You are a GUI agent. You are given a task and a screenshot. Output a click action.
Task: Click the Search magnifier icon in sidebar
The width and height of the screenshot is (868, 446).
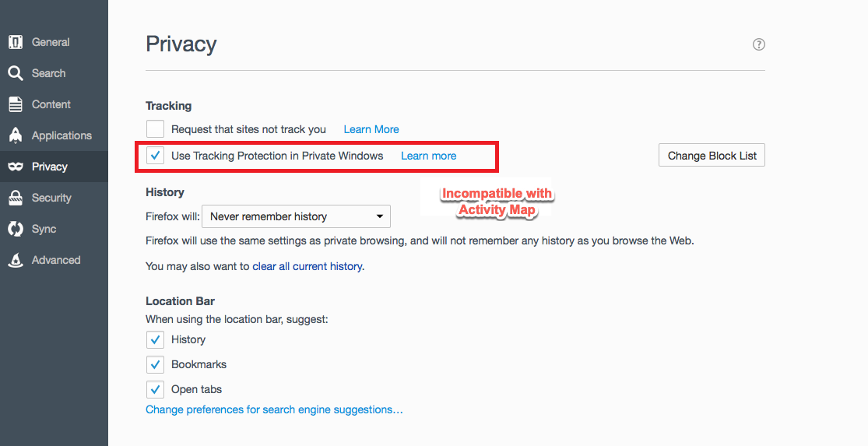pos(16,73)
